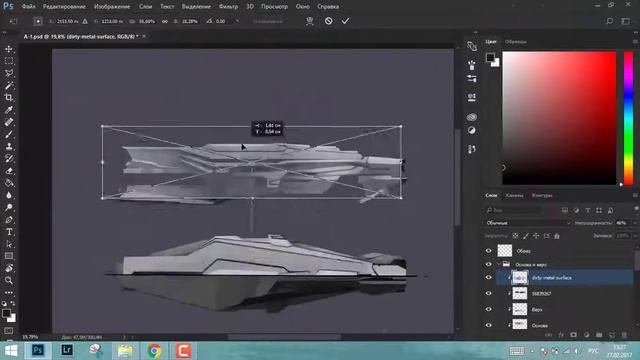Toggle the maintain aspect ratio link icon
This screenshot has width=640, height=360.
165,21
